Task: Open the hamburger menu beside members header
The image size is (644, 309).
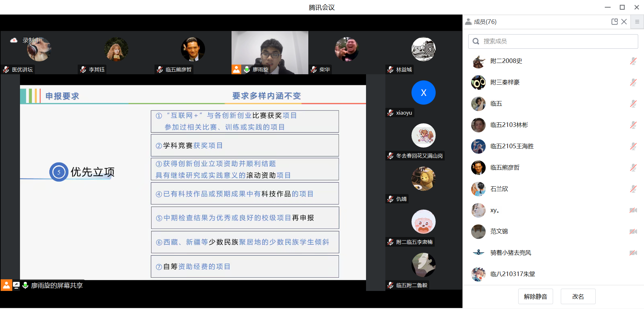Action: 637,22
